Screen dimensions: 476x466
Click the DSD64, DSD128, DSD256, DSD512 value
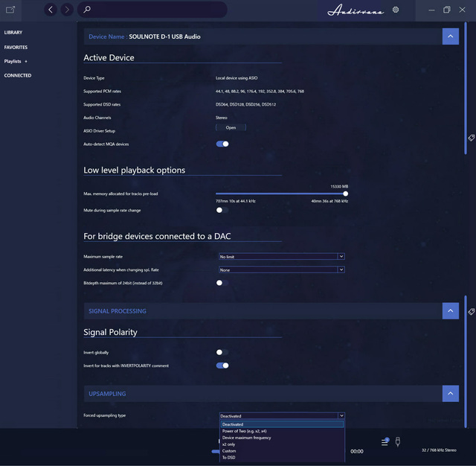[245, 104]
